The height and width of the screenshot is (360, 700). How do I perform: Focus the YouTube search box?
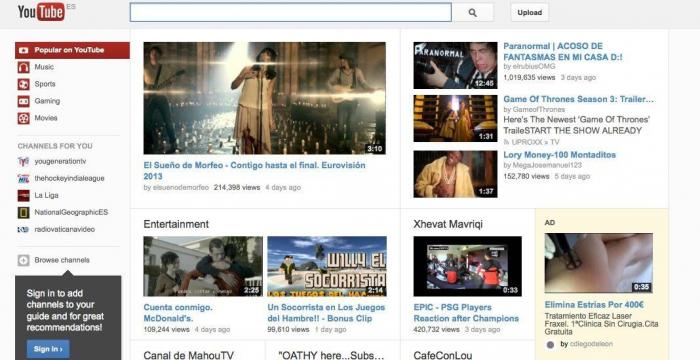291,13
